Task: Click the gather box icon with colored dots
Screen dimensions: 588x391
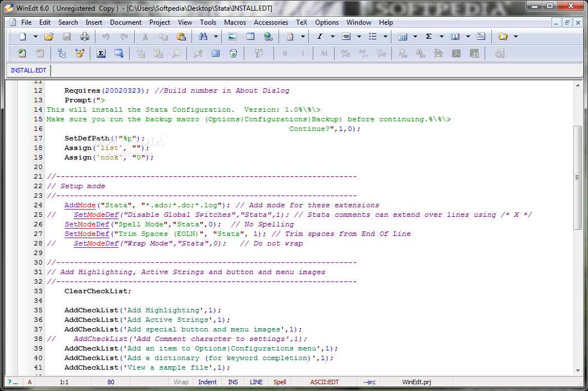Action: coord(80,53)
